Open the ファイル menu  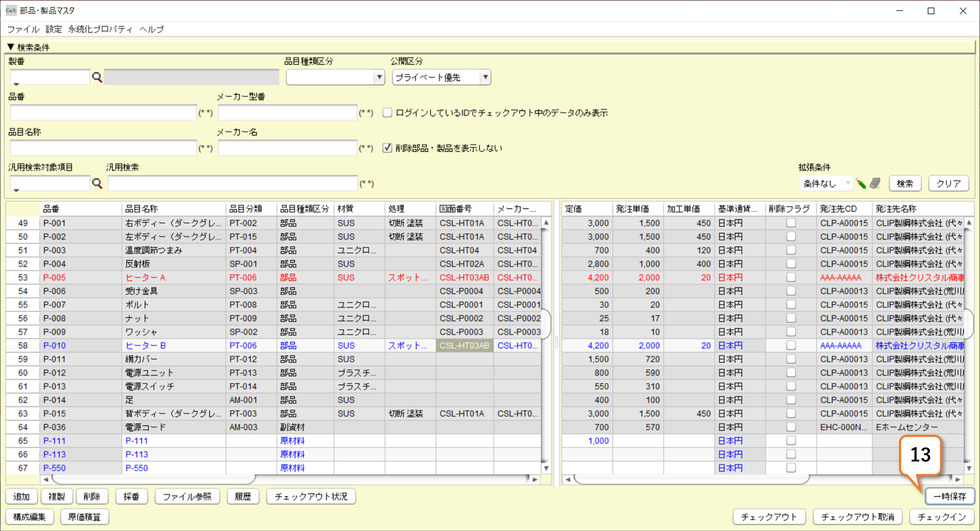click(x=23, y=29)
